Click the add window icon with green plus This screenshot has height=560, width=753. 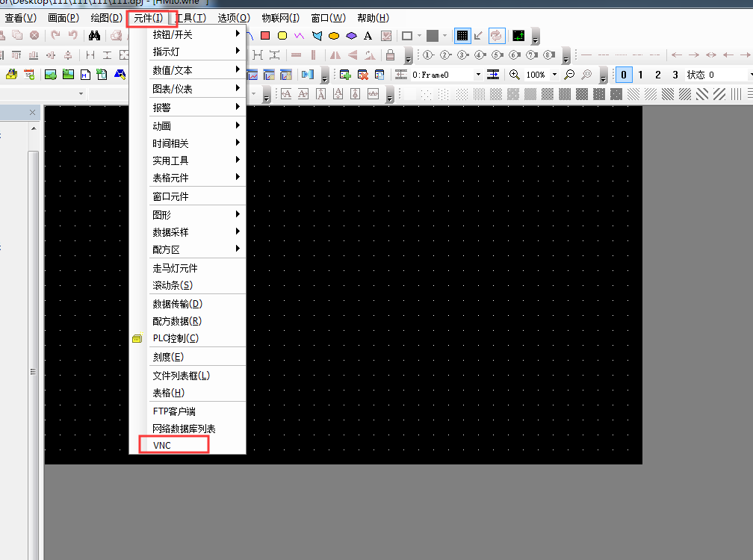pyautogui.click(x=346, y=75)
